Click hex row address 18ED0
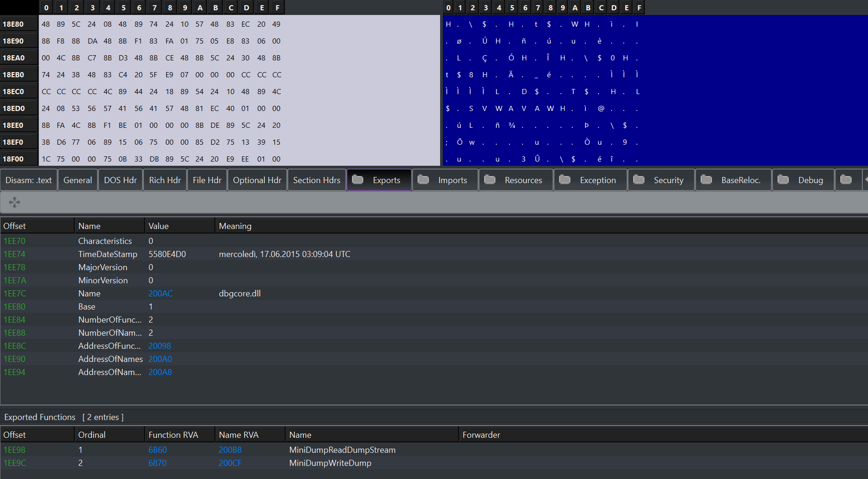The image size is (868, 479). [x=19, y=108]
